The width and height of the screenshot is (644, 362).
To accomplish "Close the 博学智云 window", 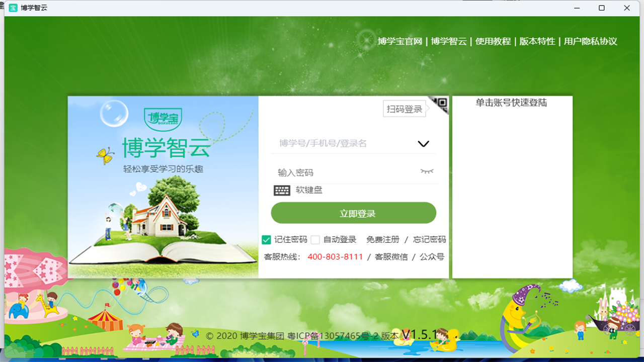I will pos(627,8).
